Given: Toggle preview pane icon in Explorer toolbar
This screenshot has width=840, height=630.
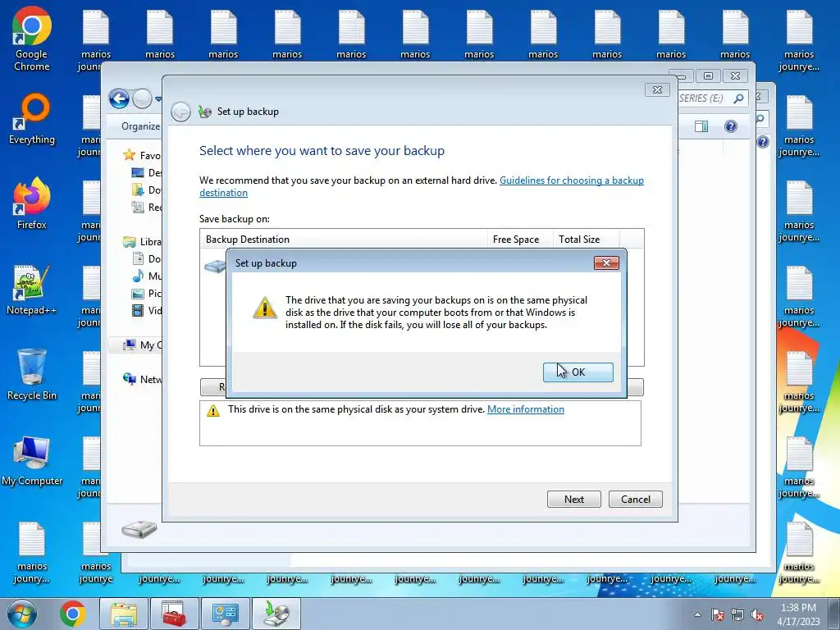Looking at the screenshot, I should pos(701,126).
